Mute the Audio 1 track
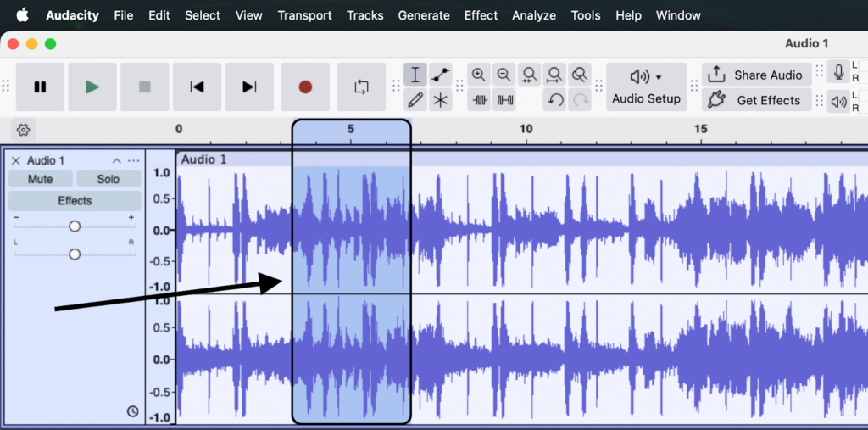 (x=40, y=179)
